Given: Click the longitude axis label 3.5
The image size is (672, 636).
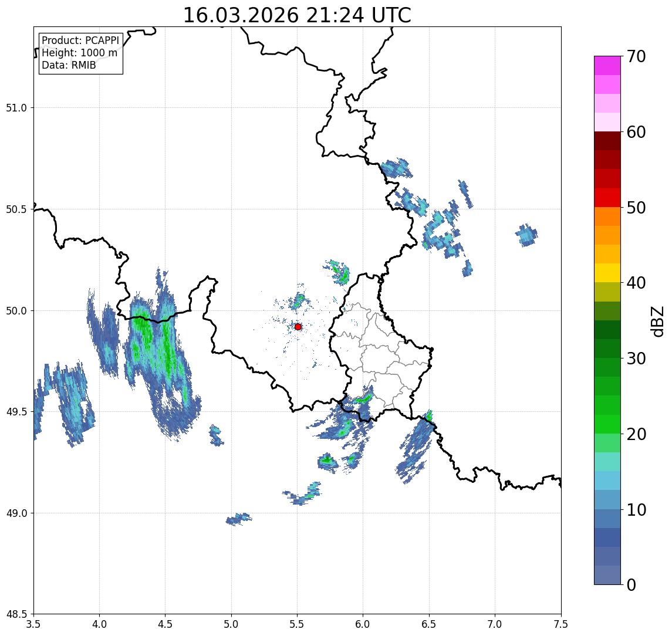Looking at the screenshot, I should pos(33,624).
